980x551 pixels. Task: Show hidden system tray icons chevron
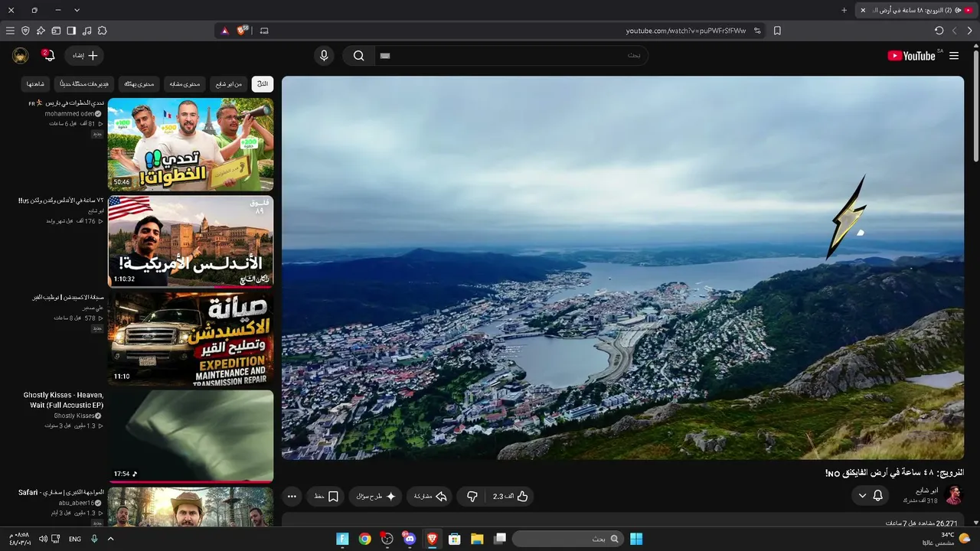click(x=110, y=539)
